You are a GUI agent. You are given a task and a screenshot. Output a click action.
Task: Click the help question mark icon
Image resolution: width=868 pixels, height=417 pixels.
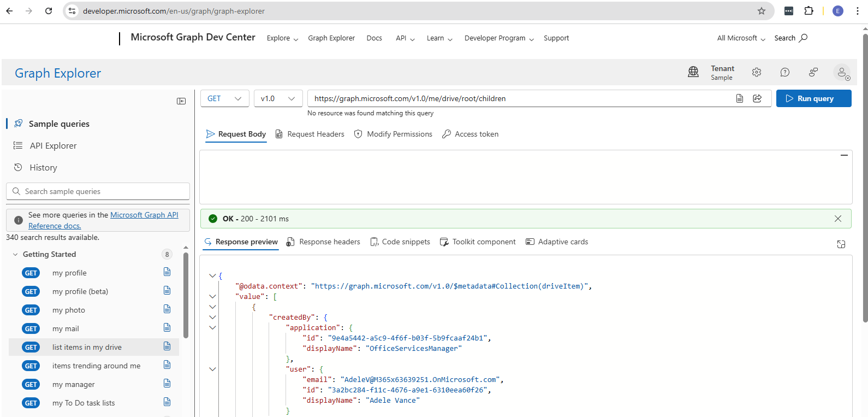(784, 72)
